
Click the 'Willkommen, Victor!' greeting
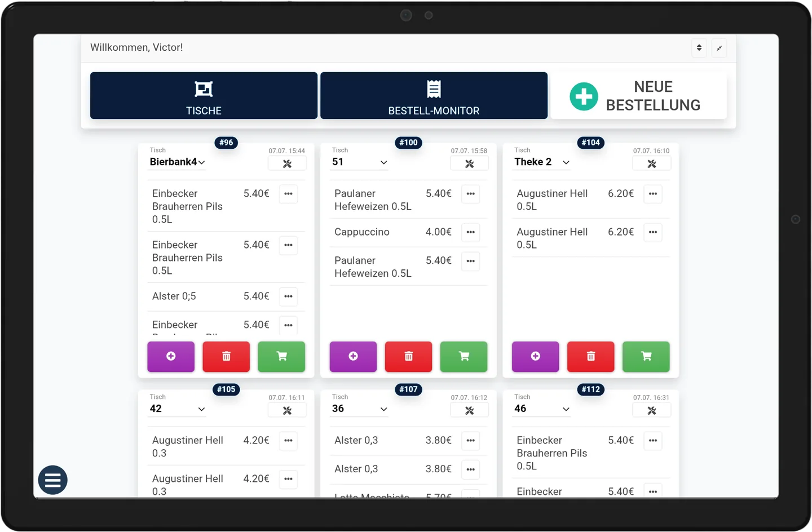coord(136,48)
